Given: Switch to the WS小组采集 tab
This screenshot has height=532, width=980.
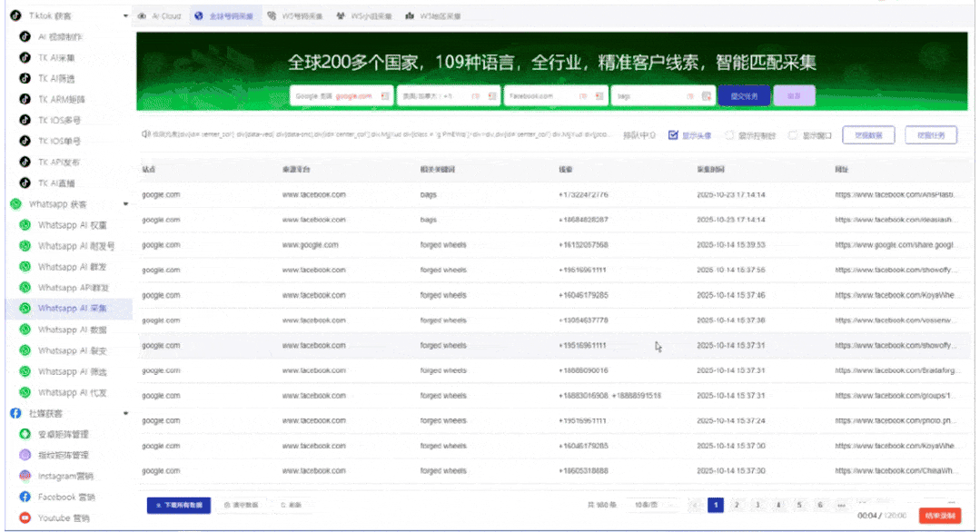Looking at the screenshot, I should coord(363,16).
